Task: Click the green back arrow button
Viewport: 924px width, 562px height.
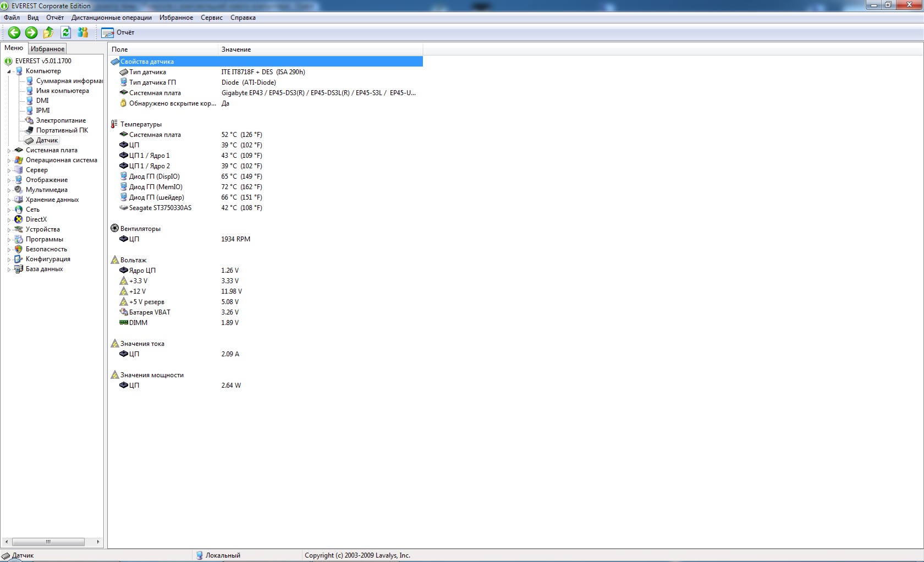Action: [x=14, y=32]
